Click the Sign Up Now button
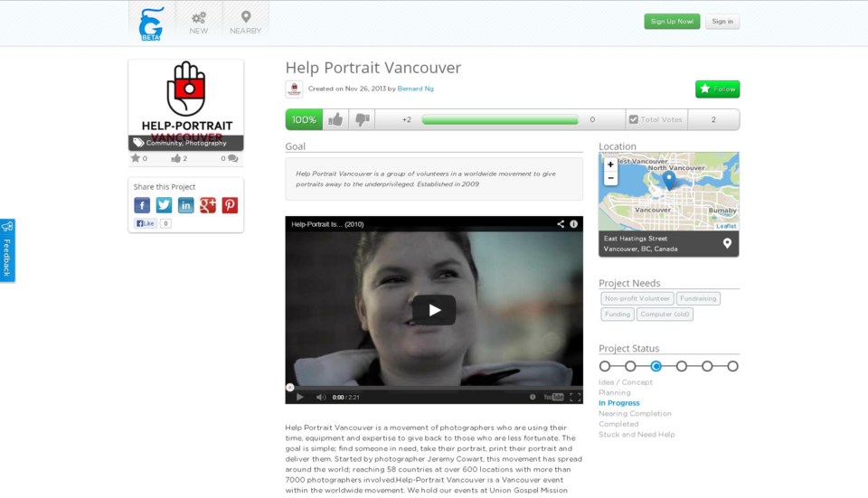This screenshot has width=868, height=498. tap(672, 22)
